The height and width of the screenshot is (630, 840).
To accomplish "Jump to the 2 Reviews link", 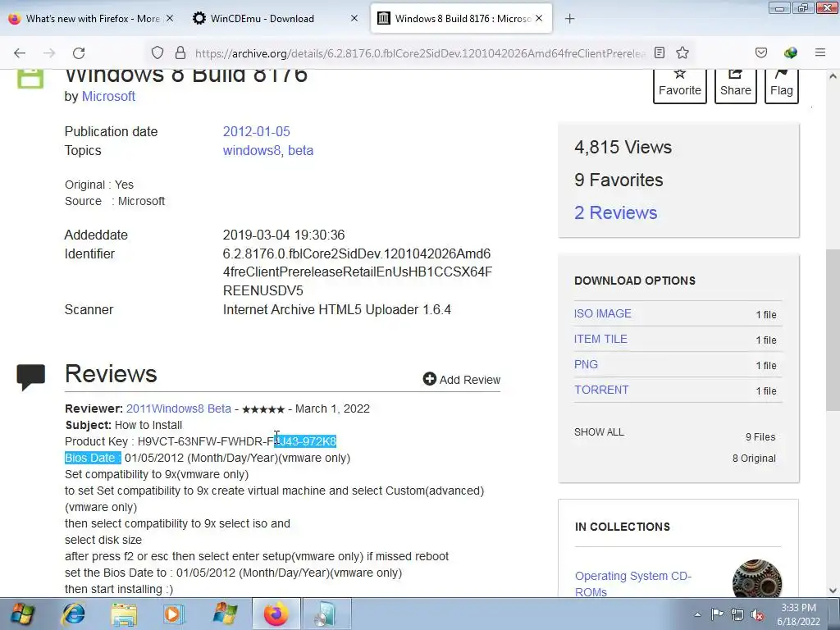I will (615, 212).
